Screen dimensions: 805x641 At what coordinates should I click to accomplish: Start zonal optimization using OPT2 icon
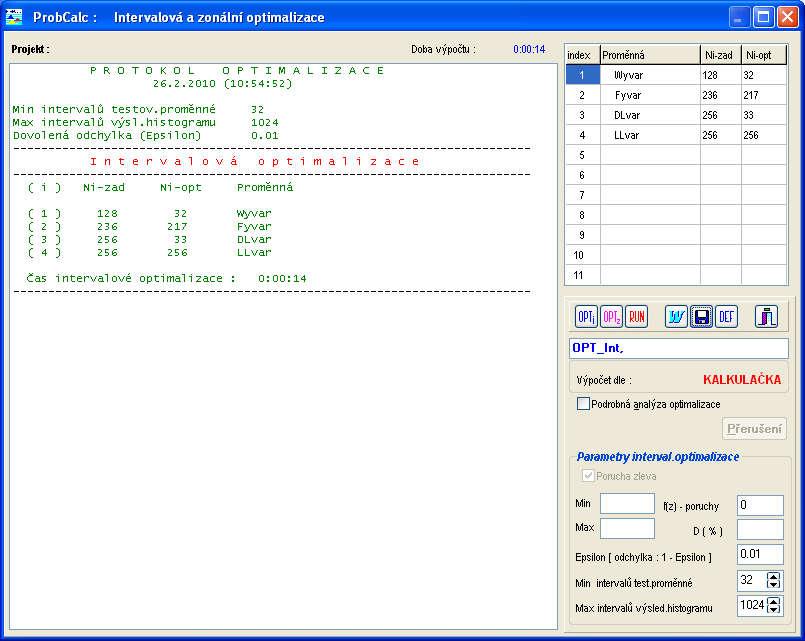tap(611, 317)
